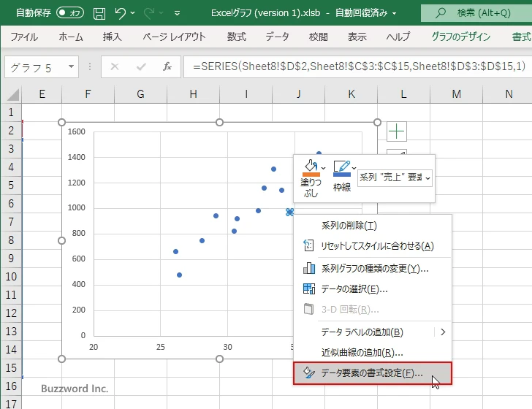Click Delete Series menu option
This screenshot has height=409, width=532.
point(349,226)
